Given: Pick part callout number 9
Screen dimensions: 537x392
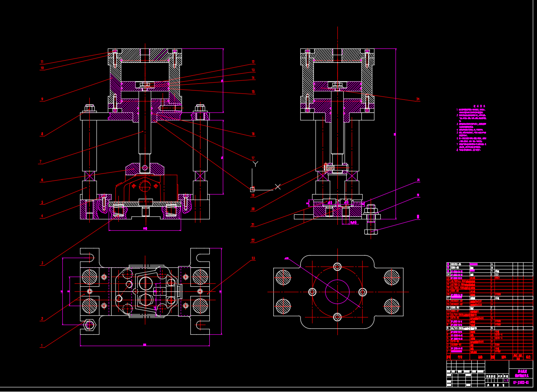Looking at the screenshot, I should 42,99.
